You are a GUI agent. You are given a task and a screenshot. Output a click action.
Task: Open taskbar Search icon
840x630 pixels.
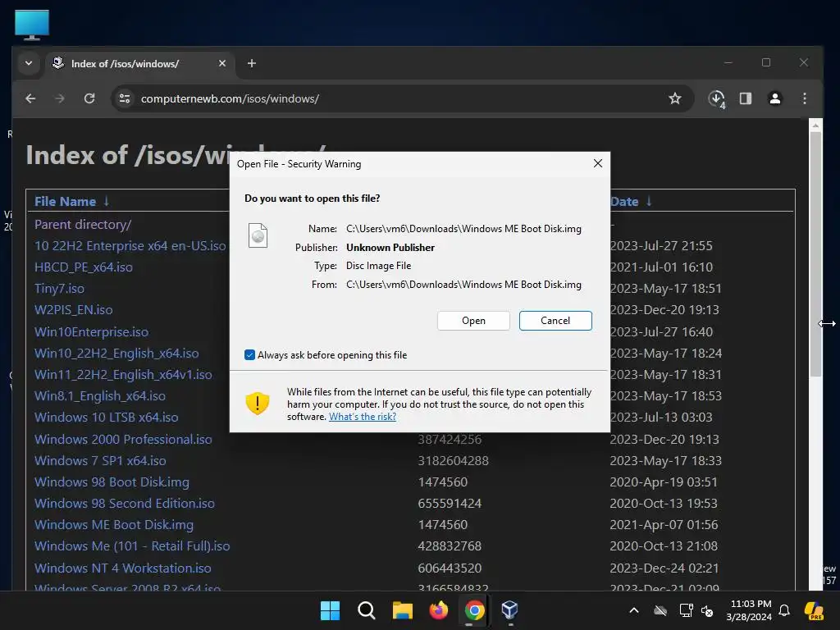367,610
